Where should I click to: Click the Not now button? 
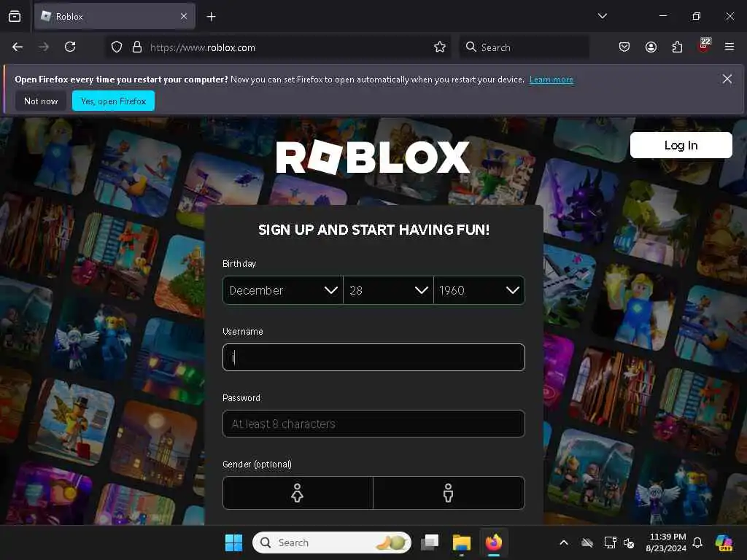(x=41, y=101)
